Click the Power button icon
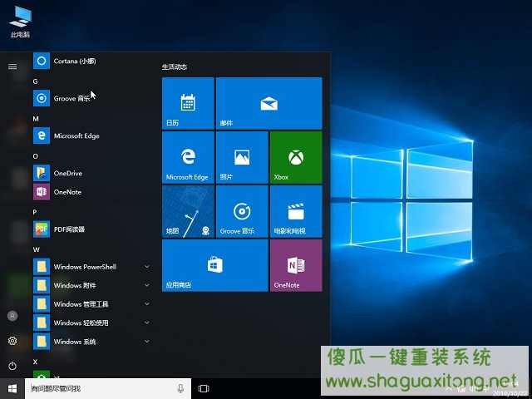Screen dimensions: 532x399 click(x=12, y=366)
